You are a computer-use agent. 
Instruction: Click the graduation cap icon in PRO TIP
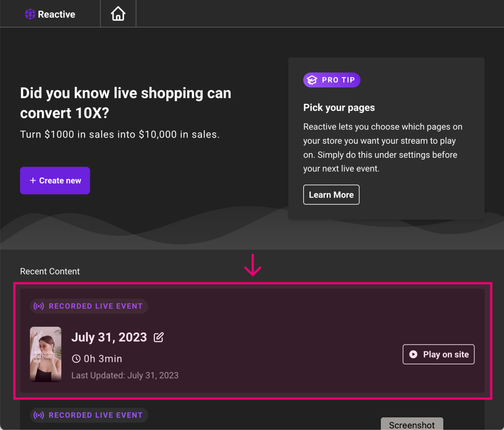pyautogui.click(x=312, y=80)
